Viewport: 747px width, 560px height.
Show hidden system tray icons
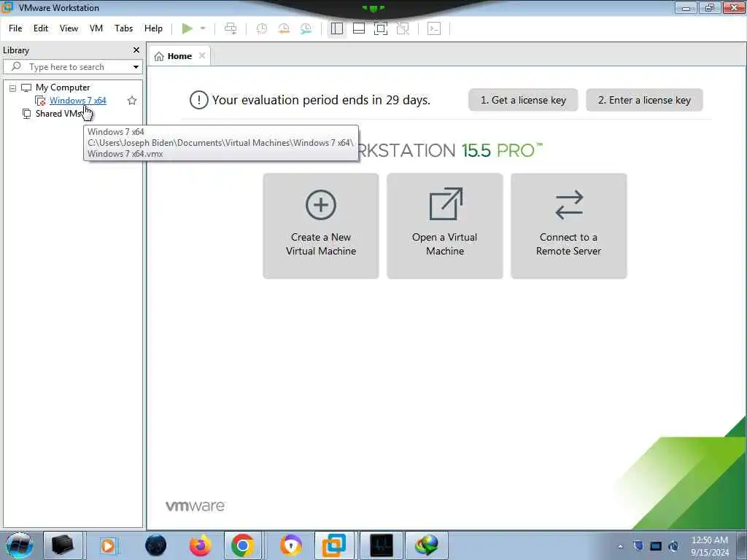[620, 546]
